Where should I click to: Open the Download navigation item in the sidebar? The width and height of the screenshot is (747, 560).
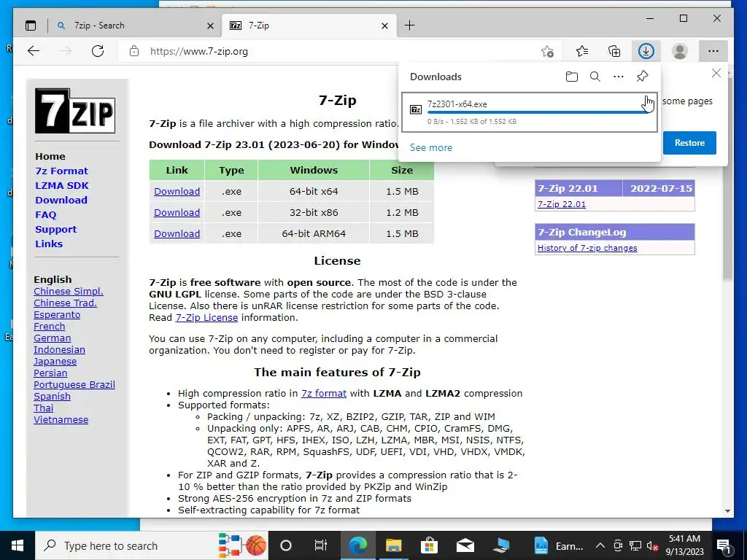coord(61,200)
